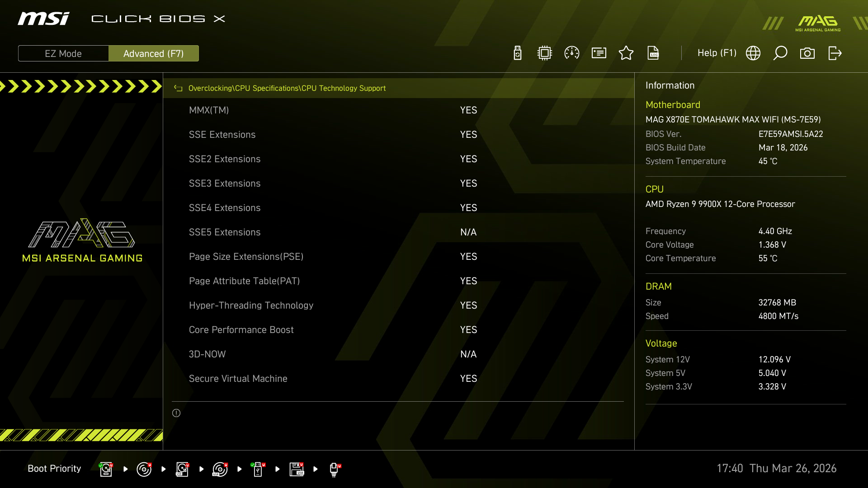Open the Favorites star menu

626,53
